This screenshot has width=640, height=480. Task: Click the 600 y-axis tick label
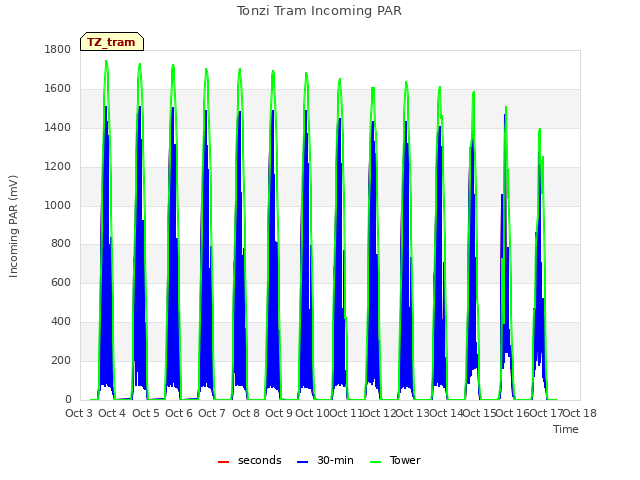coord(61,282)
